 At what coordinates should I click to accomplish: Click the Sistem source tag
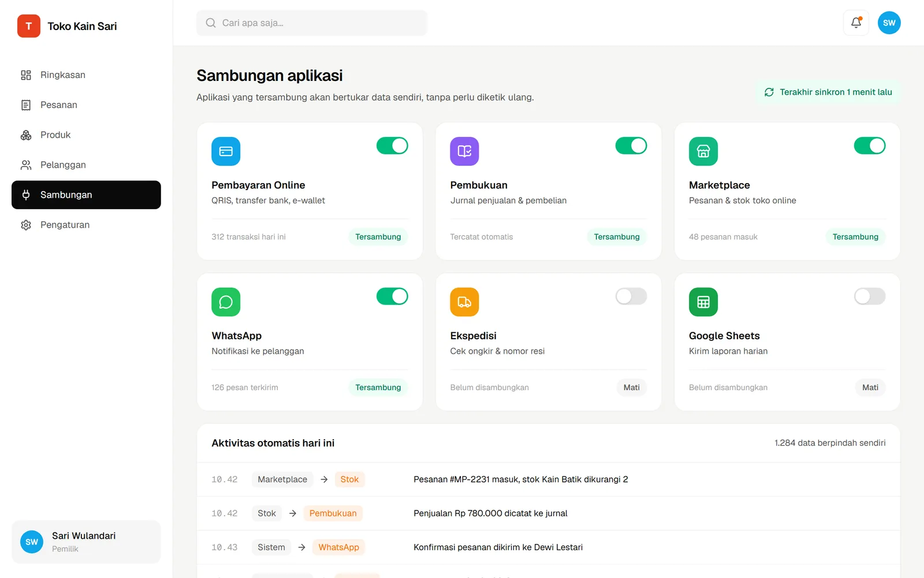[271, 547]
